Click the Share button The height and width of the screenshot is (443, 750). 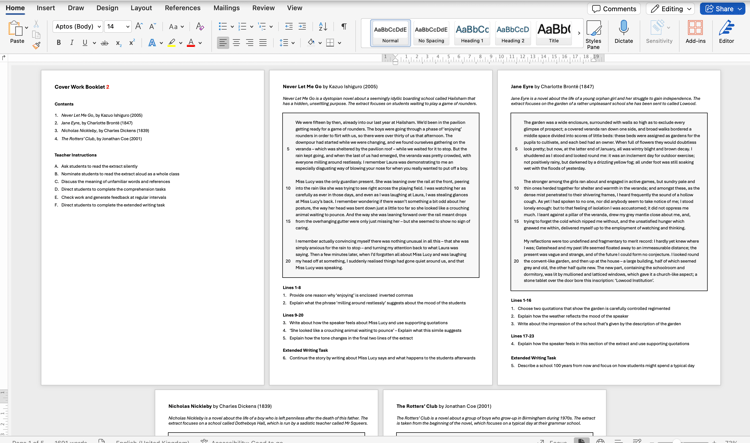click(x=723, y=8)
